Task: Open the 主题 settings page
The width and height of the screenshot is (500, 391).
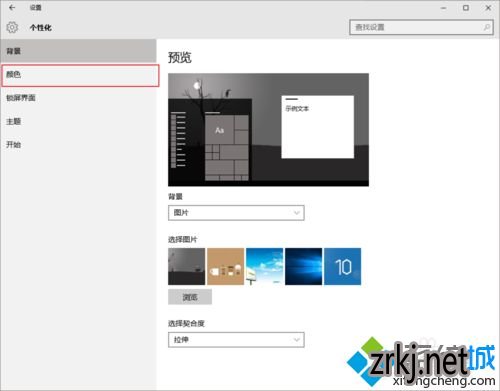Action: pos(78,121)
